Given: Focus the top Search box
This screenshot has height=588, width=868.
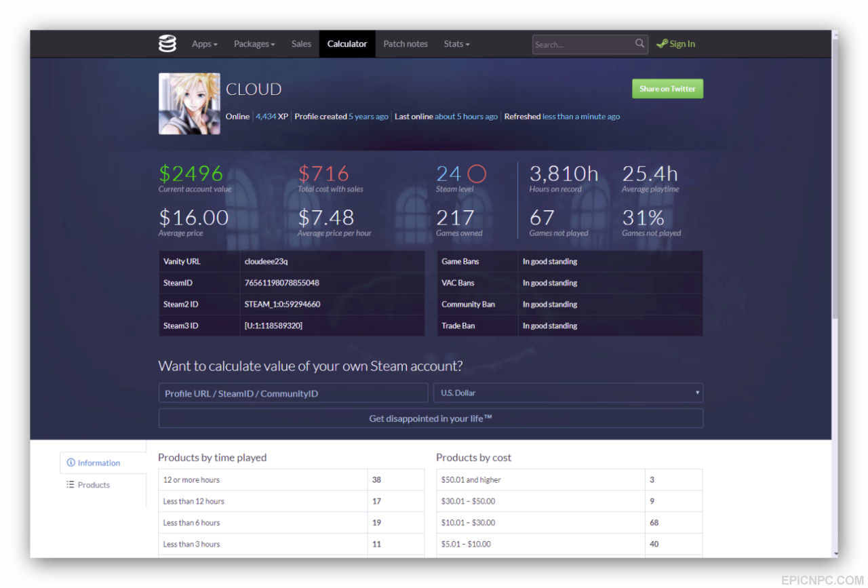Looking at the screenshot, I should tap(583, 44).
